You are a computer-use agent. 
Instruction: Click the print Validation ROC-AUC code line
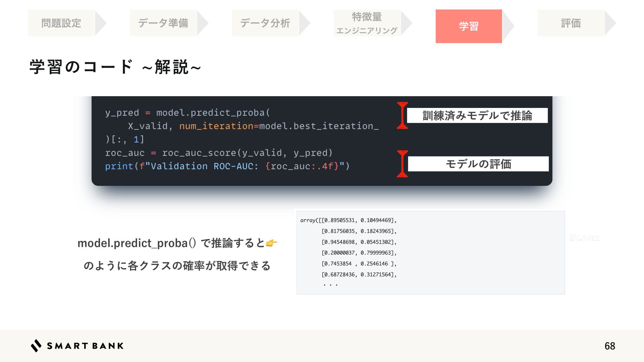click(227, 166)
